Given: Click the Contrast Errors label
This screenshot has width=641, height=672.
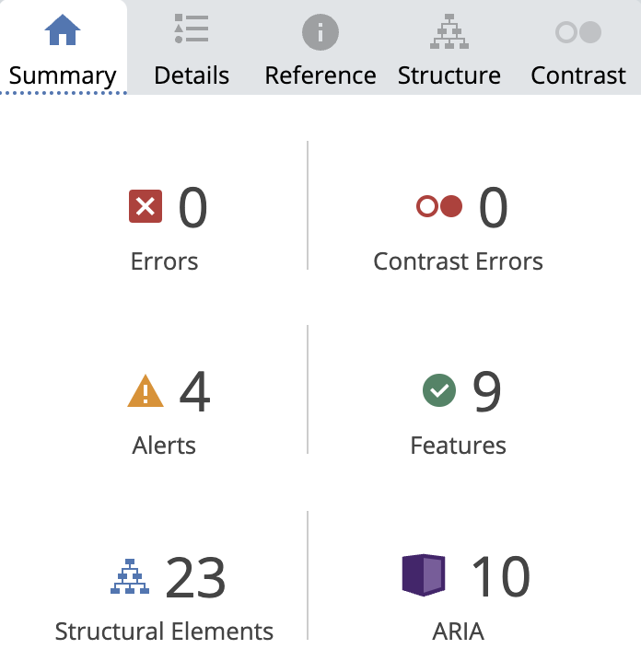Looking at the screenshot, I should tap(459, 261).
